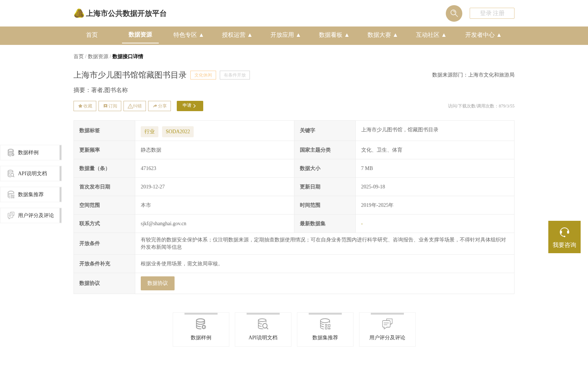Expand the 数据大赛 menu
Screen dimensions: 588x368
383,35
